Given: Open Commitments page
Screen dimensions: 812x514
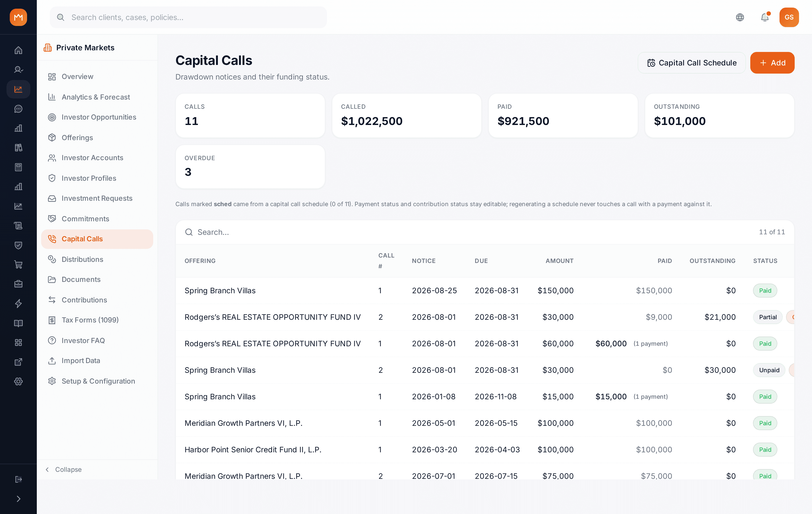Looking at the screenshot, I should click(97, 219).
